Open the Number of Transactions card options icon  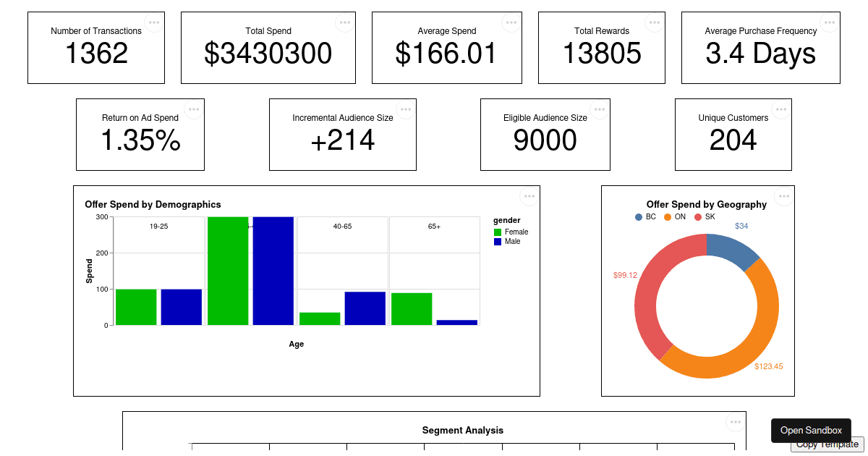tap(154, 22)
